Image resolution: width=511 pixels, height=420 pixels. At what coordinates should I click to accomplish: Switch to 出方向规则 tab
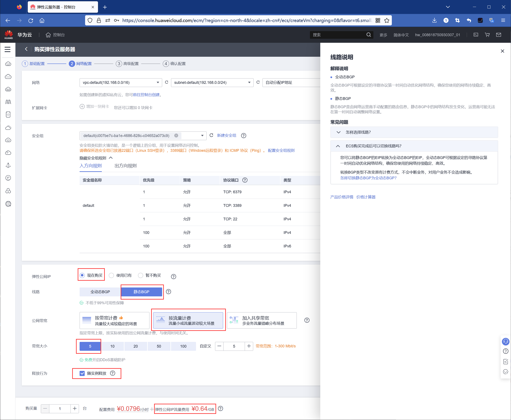click(x=125, y=166)
